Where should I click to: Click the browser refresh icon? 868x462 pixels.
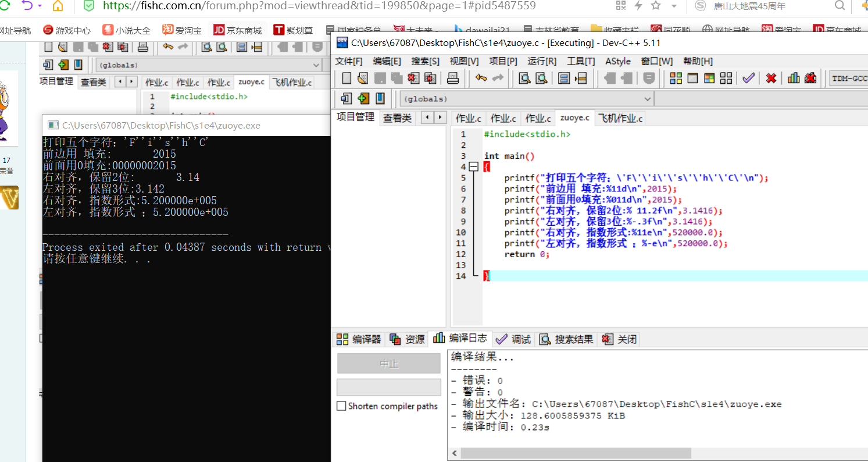pyautogui.click(x=5, y=6)
